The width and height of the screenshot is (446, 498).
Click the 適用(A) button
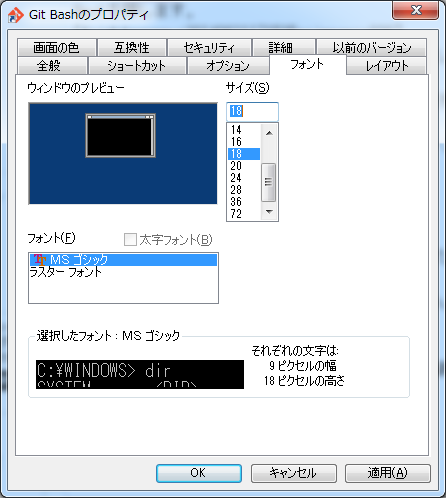tap(388, 473)
